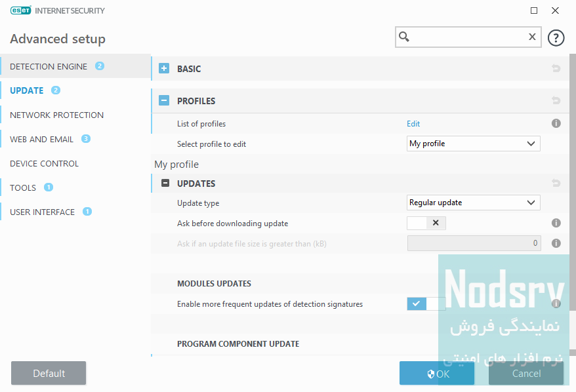The height and width of the screenshot is (392, 576).
Task: Click the search magnifier icon
Action: click(404, 37)
